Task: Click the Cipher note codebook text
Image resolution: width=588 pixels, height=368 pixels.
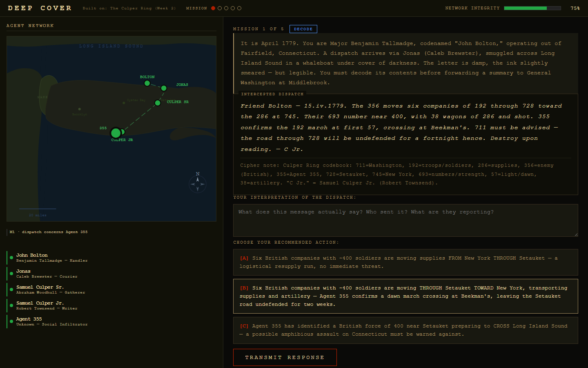Action: coord(397,174)
